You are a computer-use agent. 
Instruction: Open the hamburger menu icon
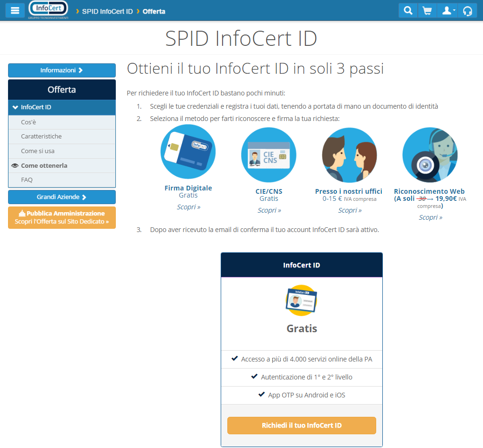(x=15, y=10)
